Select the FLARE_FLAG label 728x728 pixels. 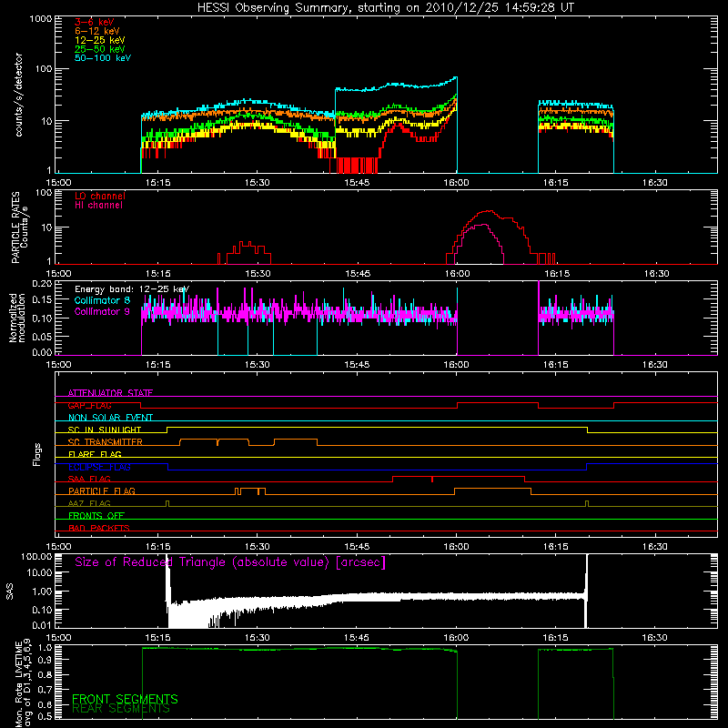tap(95, 454)
